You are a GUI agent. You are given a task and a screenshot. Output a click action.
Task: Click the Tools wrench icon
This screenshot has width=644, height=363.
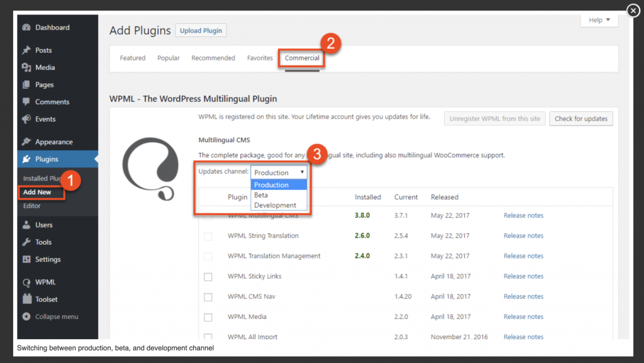(x=26, y=242)
